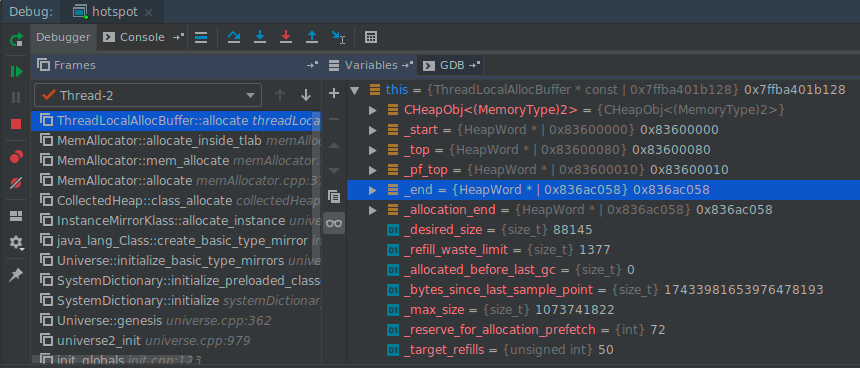Add new watch with plus icon
The height and width of the screenshot is (368, 860).
pyautogui.click(x=334, y=93)
